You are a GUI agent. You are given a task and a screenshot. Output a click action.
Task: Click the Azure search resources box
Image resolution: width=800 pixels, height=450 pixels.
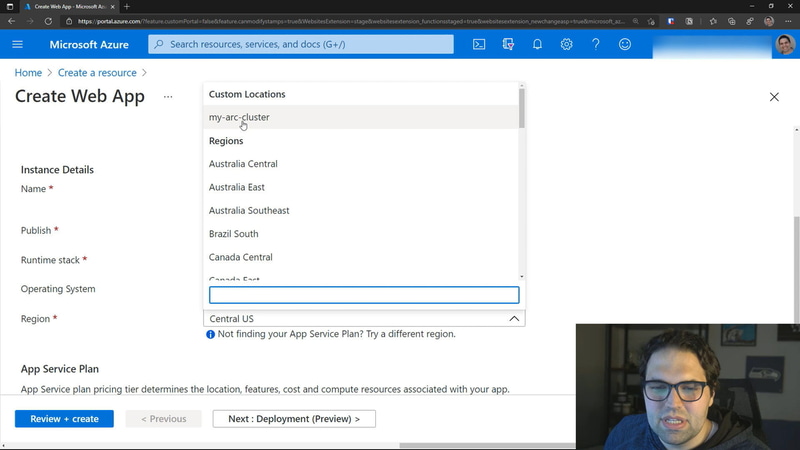[301, 44]
